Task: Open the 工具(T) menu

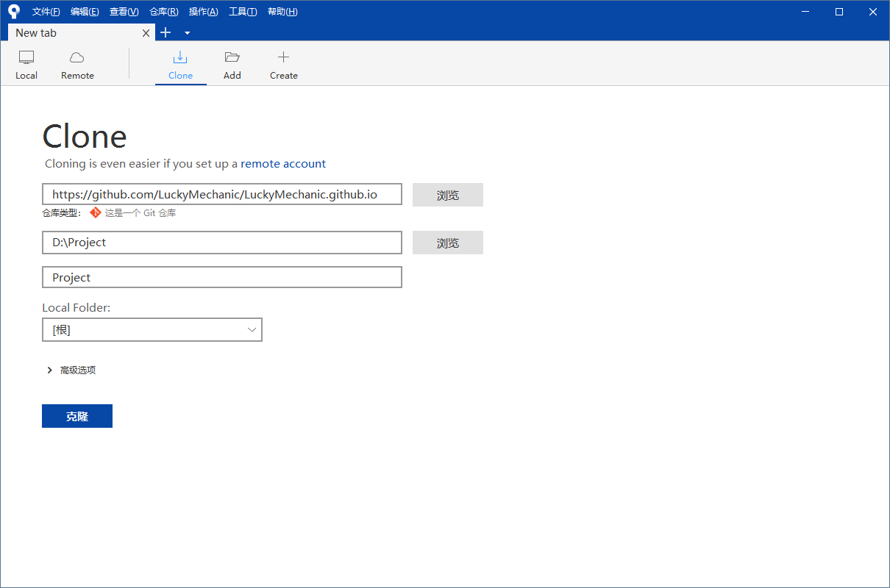Action: click(243, 12)
